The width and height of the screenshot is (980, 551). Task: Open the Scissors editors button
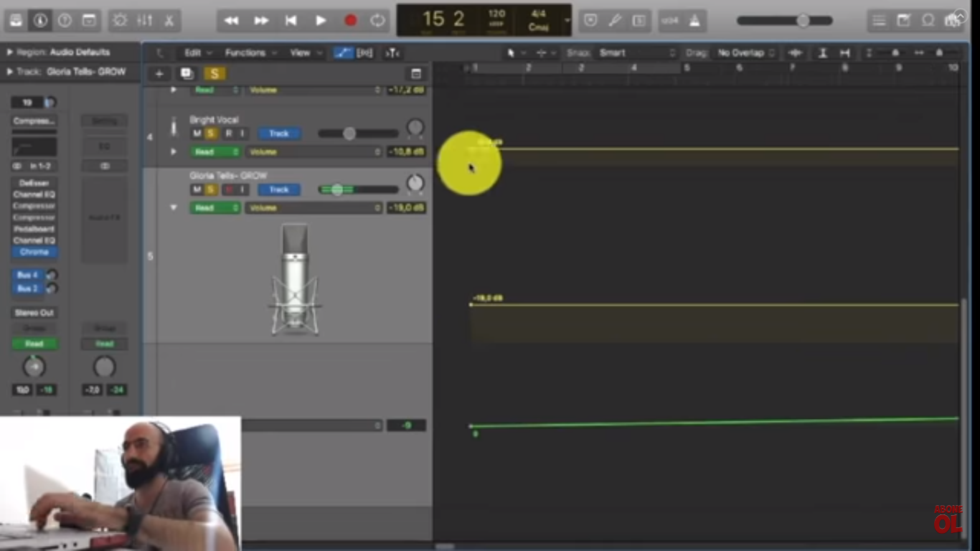click(169, 21)
